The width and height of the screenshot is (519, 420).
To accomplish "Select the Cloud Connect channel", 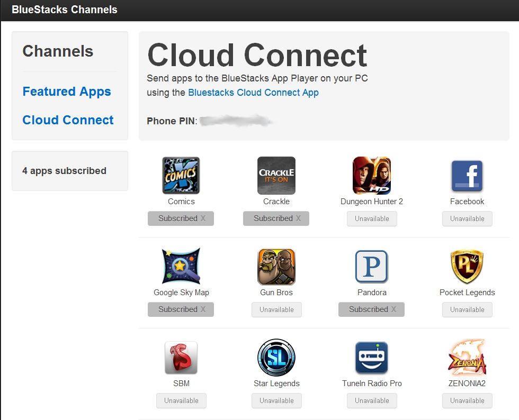I will pos(68,120).
